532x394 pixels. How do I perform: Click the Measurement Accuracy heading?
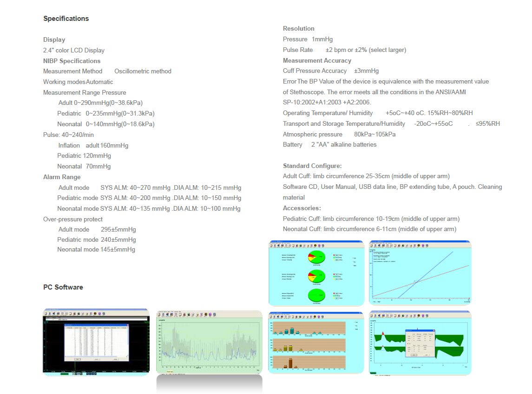(317, 60)
